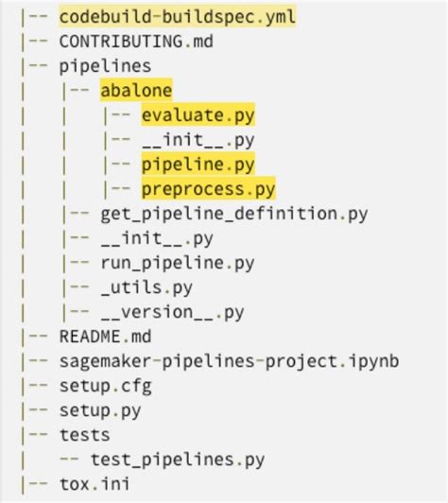Click the run_pipeline.py entry
448x503 pixels.
pos(178,263)
